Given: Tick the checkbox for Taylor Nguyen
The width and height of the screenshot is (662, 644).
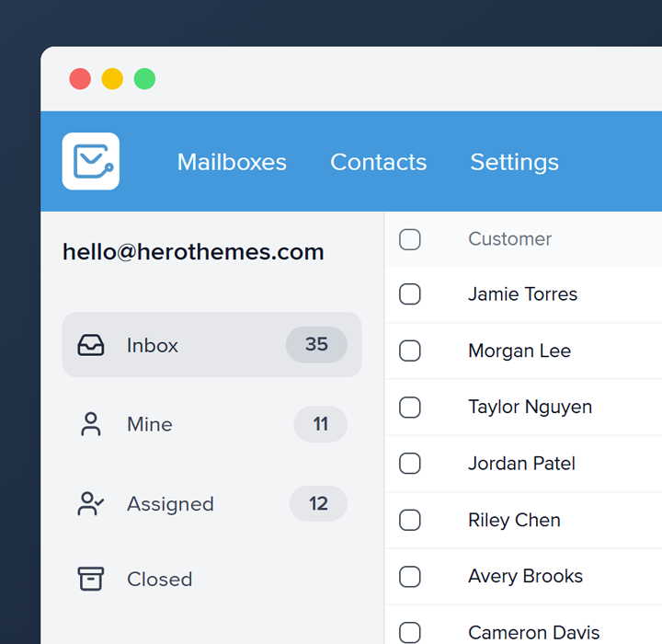Looking at the screenshot, I should (410, 407).
